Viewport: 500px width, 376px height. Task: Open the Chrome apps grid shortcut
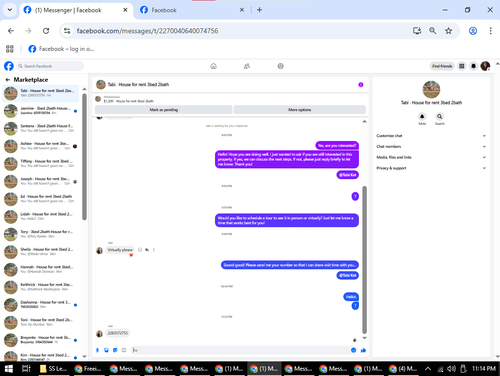[10, 49]
